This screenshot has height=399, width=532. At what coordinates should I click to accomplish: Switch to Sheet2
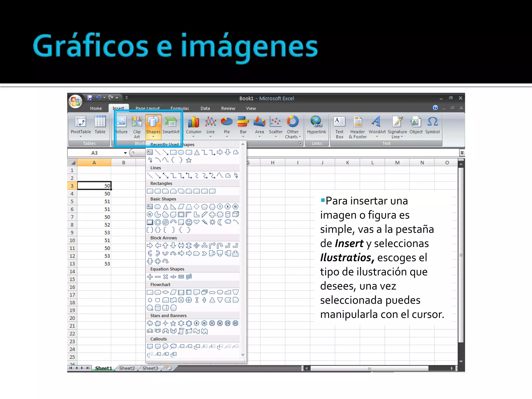[x=127, y=368]
